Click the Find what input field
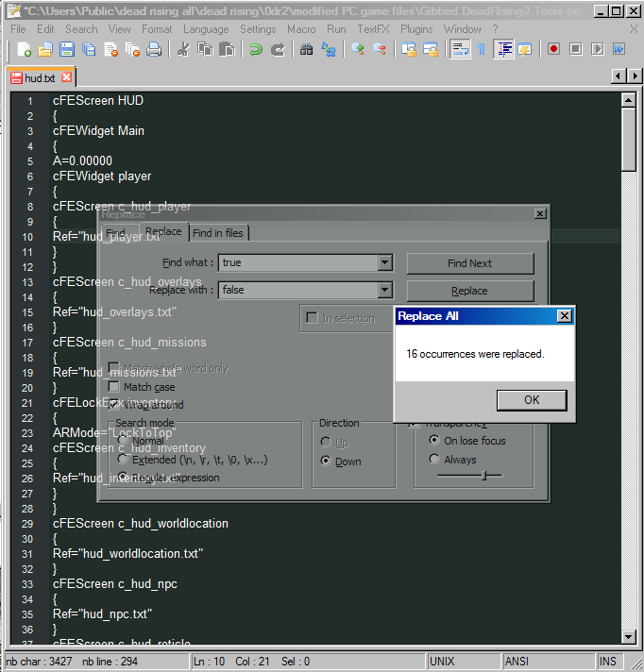Screen dimensions: 644x672 click(x=298, y=262)
